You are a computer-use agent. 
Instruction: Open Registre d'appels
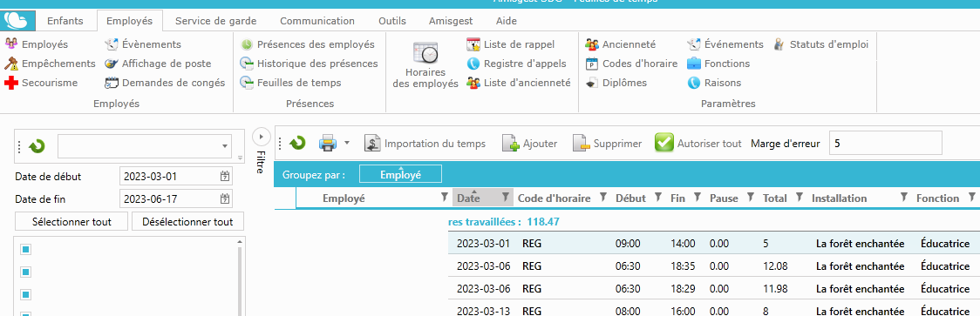click(516, 63)
